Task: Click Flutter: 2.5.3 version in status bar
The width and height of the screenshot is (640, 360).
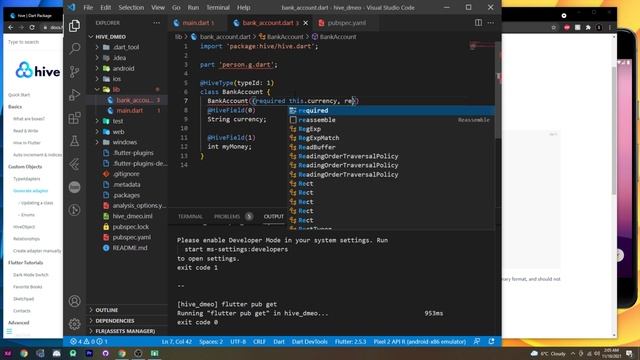Action: pos(350,342)
